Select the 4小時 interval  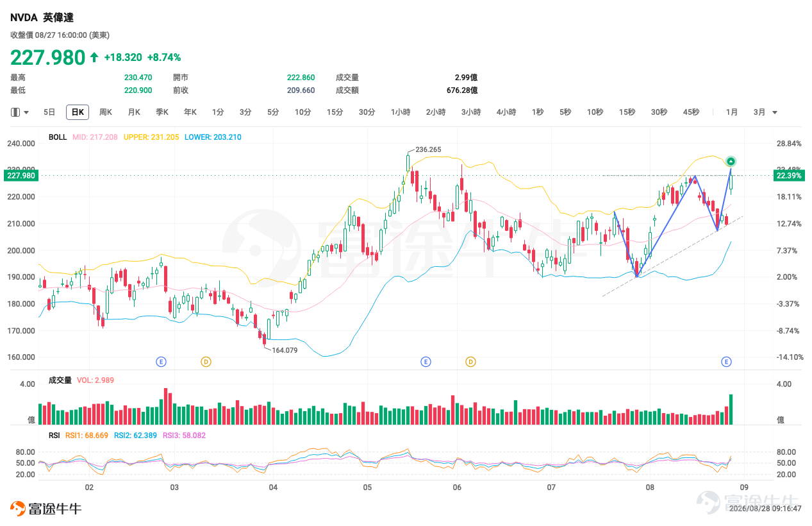tap(506, 112)
